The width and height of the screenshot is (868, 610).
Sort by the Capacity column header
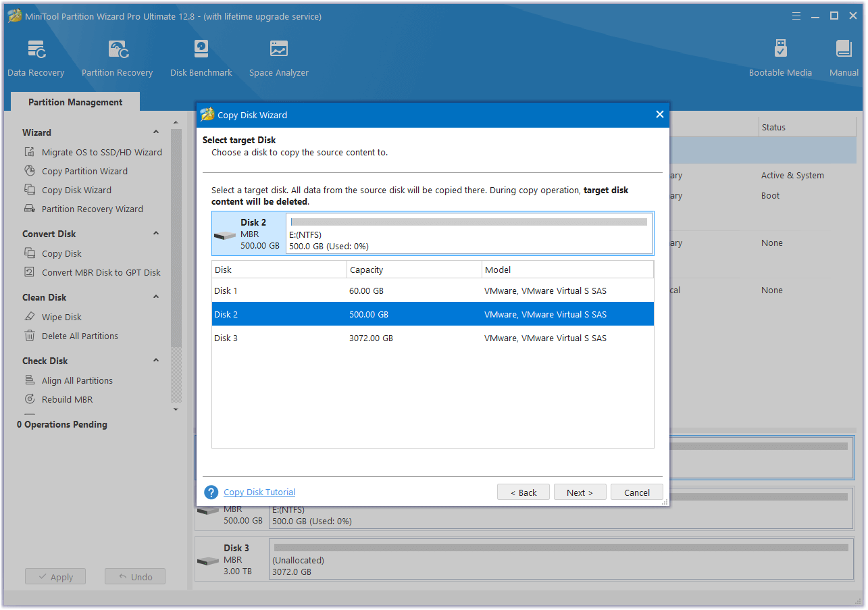click(414, 270)
